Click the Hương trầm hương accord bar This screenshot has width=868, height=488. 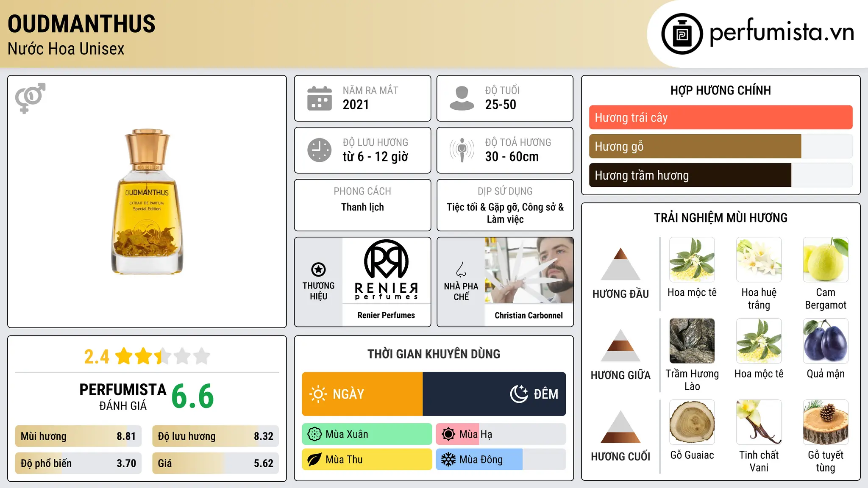pos(721,175)
